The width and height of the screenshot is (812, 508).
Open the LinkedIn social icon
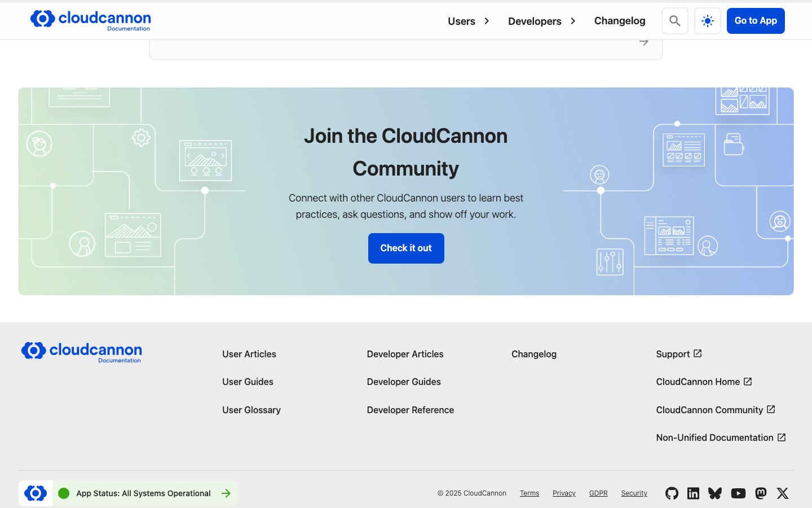694,493
